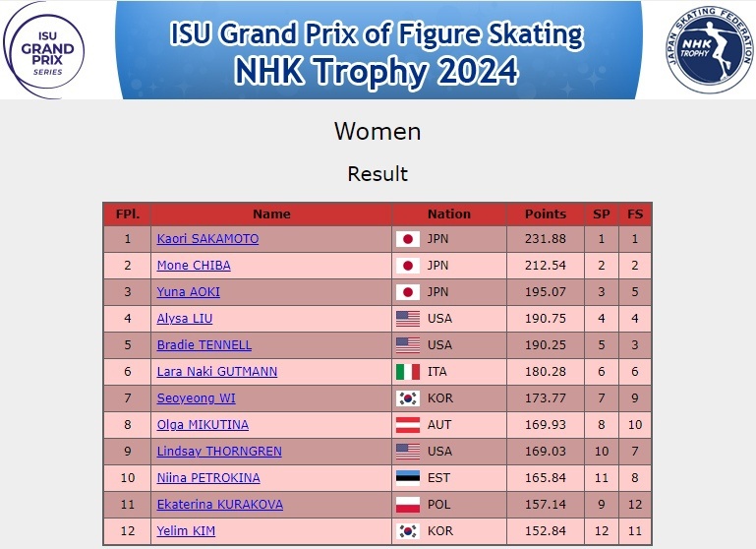Viewport: 756px width, 549px height.
Task: Open the Olga MIKUTINA link
Action: tap(203, 424)
